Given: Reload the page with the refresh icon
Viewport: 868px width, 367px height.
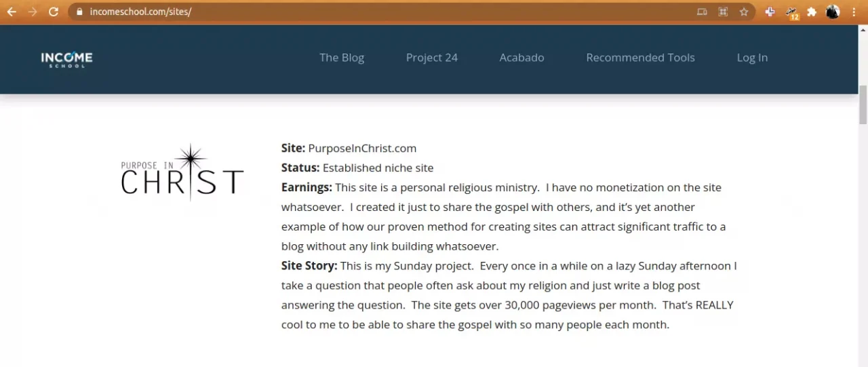Looking at the screenshot, I should [54, 12].
